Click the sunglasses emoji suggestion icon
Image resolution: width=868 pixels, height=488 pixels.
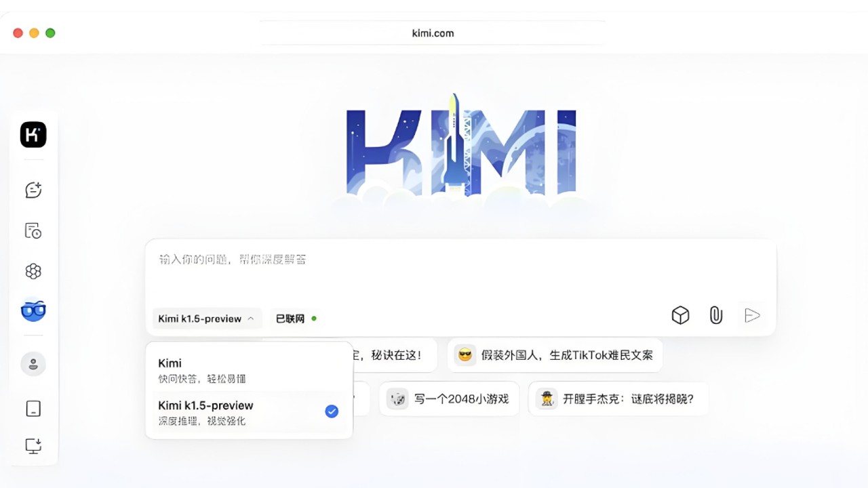[465, 354]
